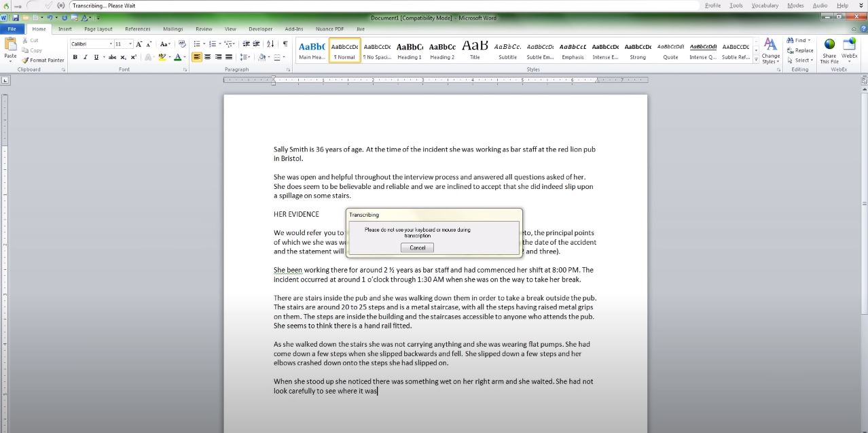Switch to the Insert ribbon tab
Image resolution: width=868 pixels, height=433 pixels.
[x=65, y=29]
